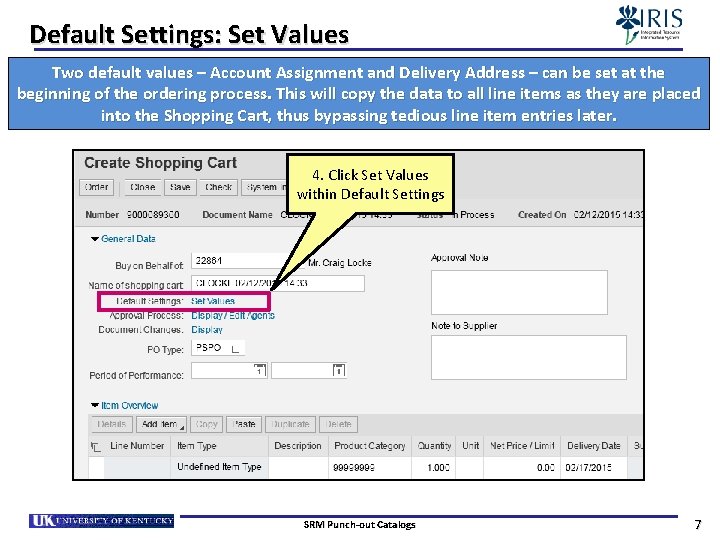Click the Quantity column header
The height and width of the screenshot is (540, 720).
tap(434, 446)
